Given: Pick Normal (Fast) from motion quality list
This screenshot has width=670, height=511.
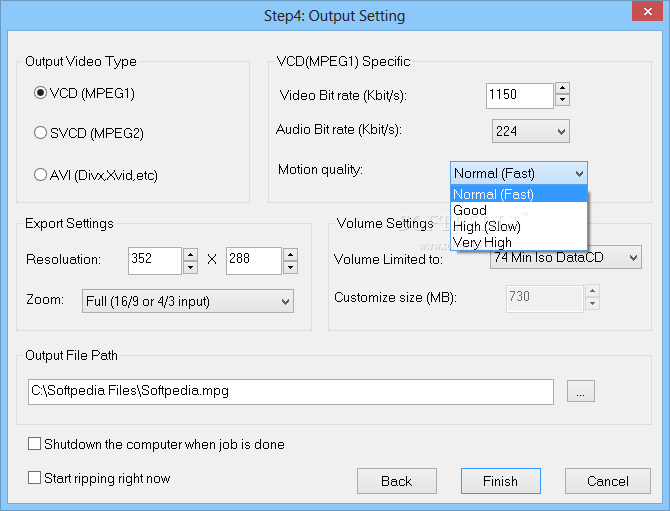Looking at the screenshot, I should pyautogui.click(x=519, y=194).
